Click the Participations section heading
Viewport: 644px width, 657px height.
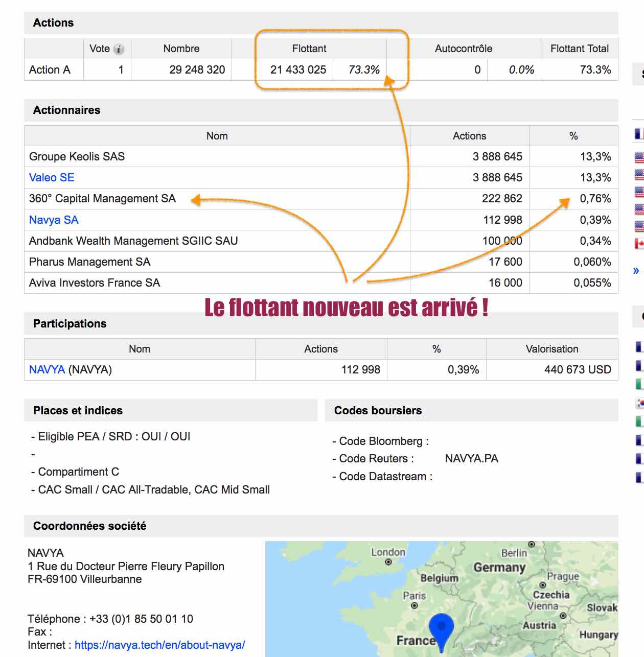(70, 324)
